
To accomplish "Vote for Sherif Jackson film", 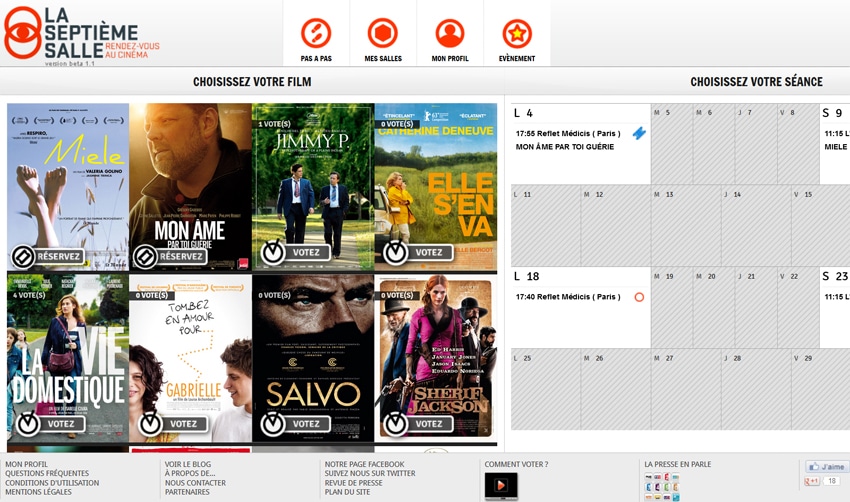I will 415,424.
